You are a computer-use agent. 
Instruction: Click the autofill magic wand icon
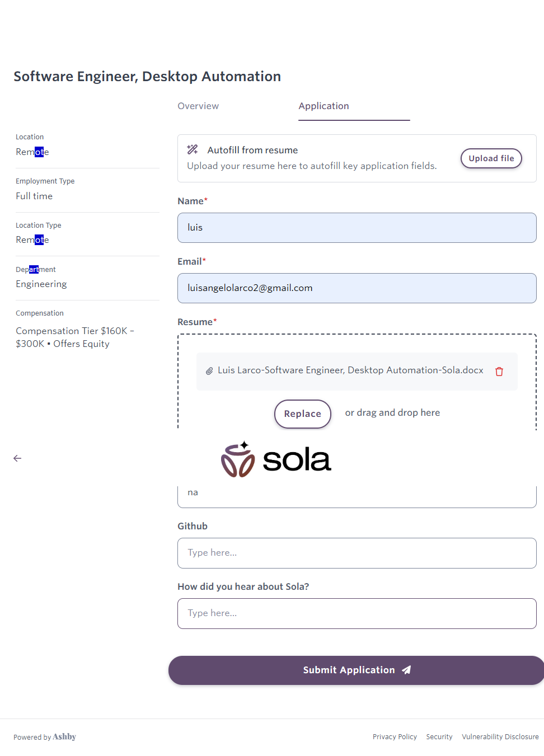tap(193, 149)
